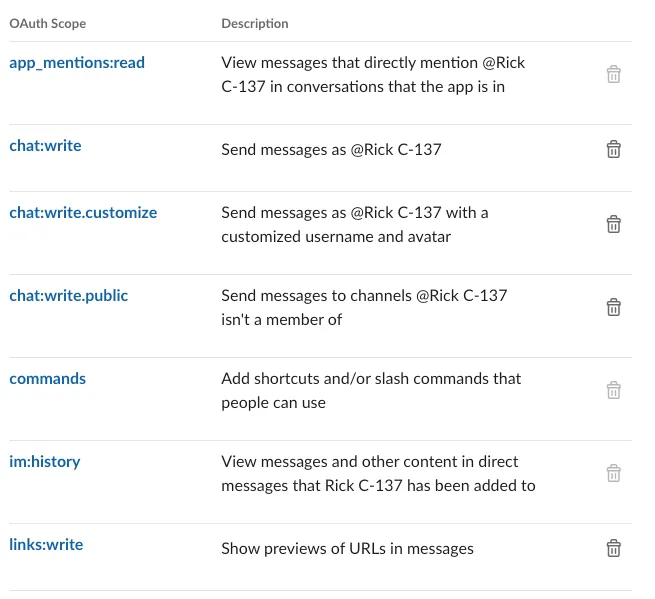655x599 pixels.
Task: Click the 'Show previews of URLs in messages' text
Action: (x=347, y=548)
